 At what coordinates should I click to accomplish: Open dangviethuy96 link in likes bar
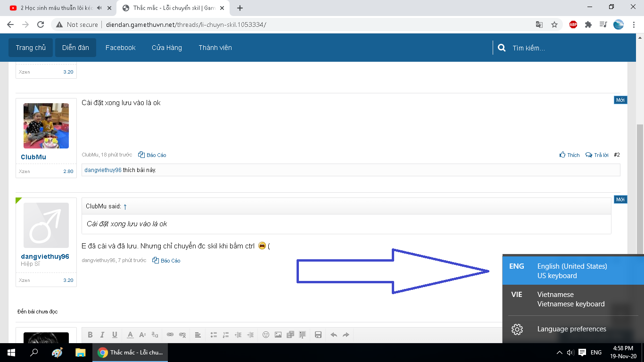click(103, 170)
